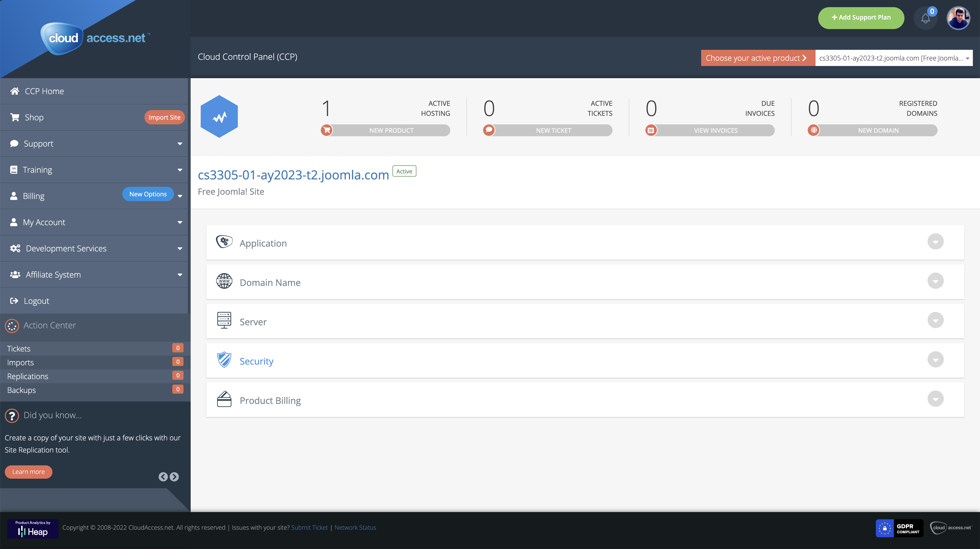Click the Security shield icon
Image resolution: width=980 pixels, height=549 pixels.
(x=224, y=360)
